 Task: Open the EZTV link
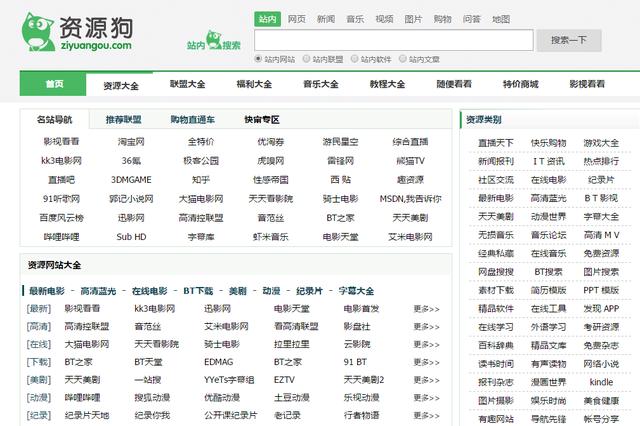tap(284, 380)
